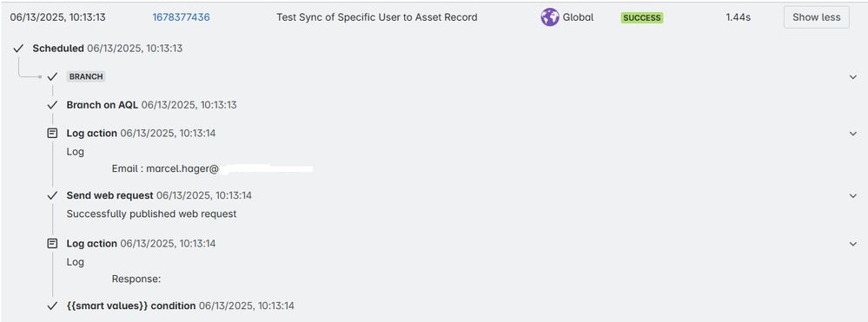The width and height of the screenshot is (868, 322).
Task: Click the purple Global globe icon
Action: tap(550, 17)
